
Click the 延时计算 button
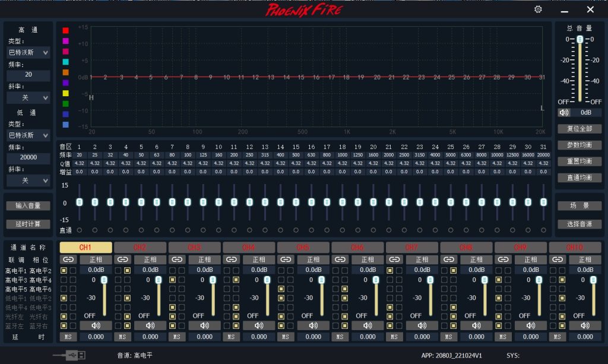pyautogui.click(x=28, y=224)
